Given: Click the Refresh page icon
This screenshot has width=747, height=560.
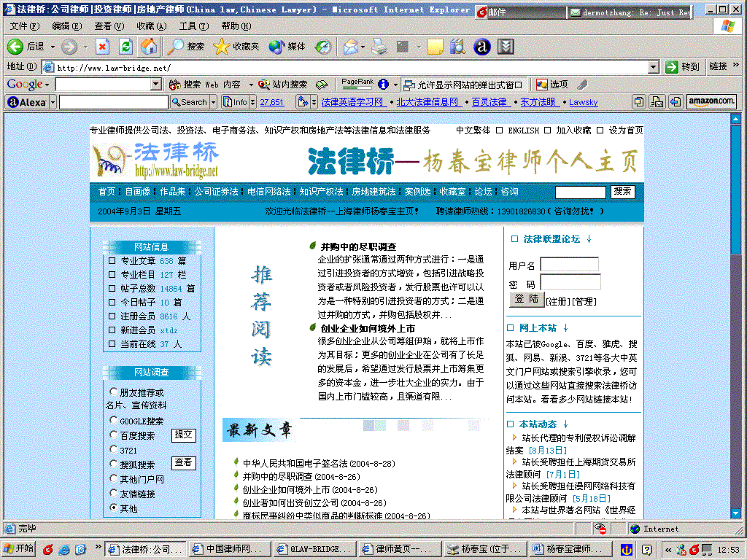Looking at the screenshot, I should (125, 47).
